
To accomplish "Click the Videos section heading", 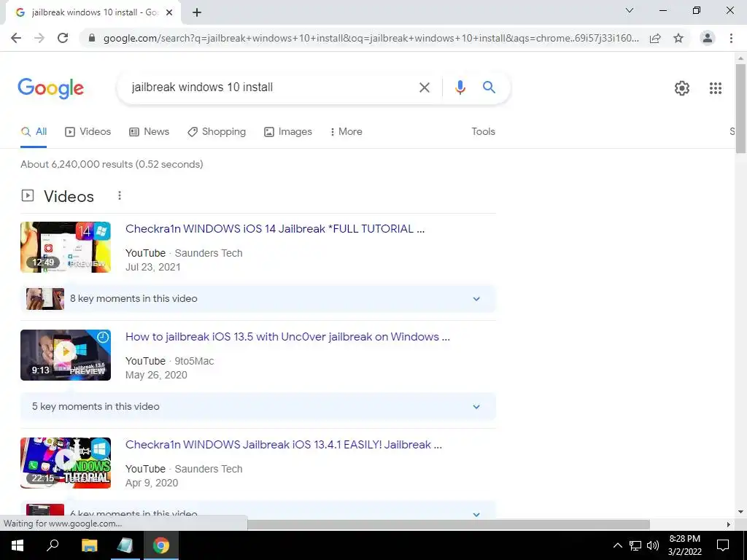I will (69, 196).
